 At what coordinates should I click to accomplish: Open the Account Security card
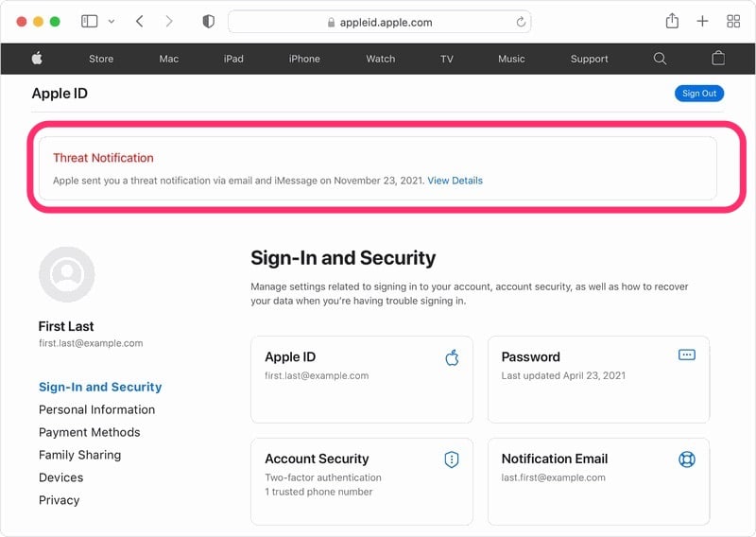coord(362,481)
